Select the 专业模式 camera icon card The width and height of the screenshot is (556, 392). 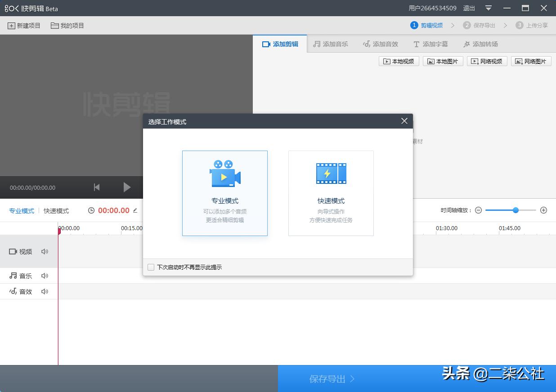tap(224, 174)
